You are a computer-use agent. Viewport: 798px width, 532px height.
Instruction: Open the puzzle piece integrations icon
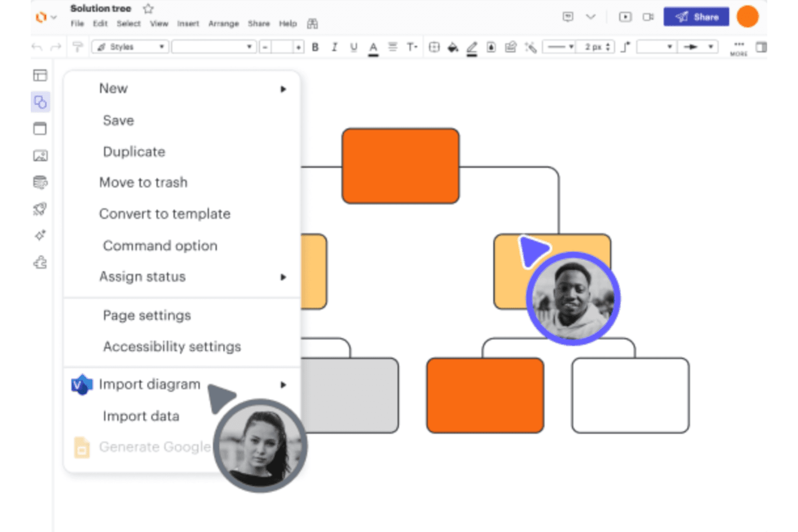pyautogui.click(x=40, y=262)
